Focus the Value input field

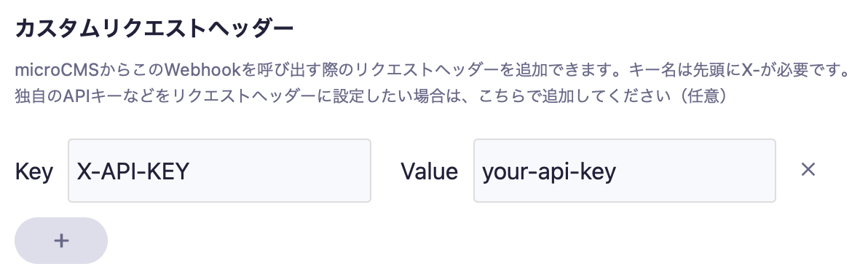[625, 171]
